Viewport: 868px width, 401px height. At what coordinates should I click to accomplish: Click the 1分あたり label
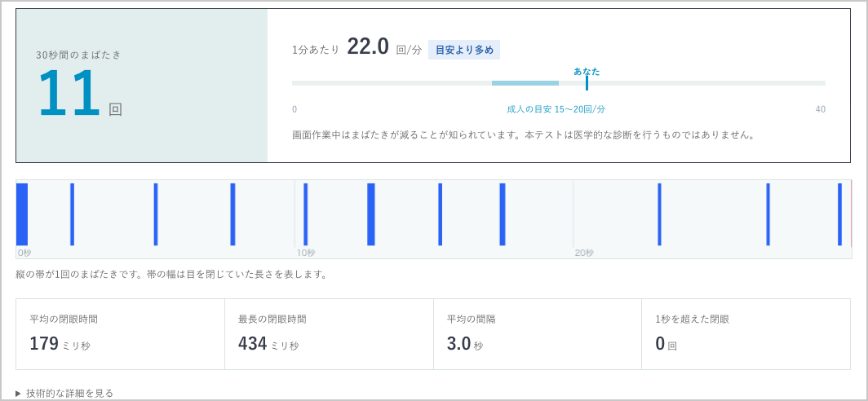coord(316,50)
